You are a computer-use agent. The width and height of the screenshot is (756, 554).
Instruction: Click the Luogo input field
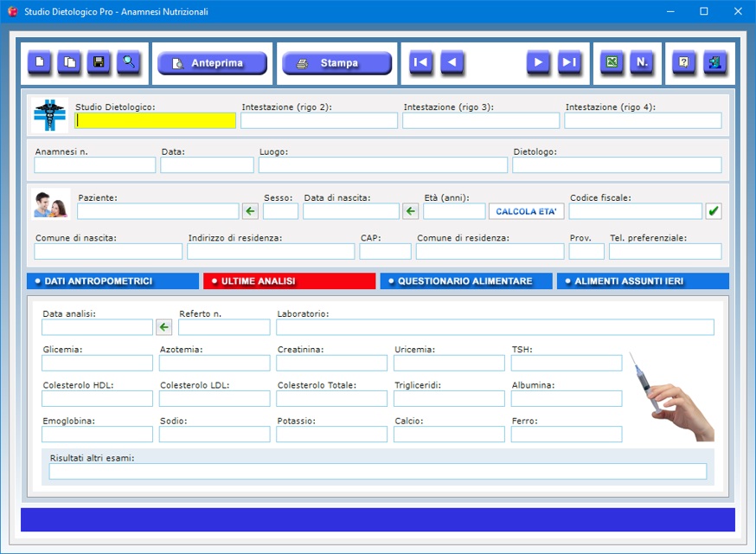[383, 165]
